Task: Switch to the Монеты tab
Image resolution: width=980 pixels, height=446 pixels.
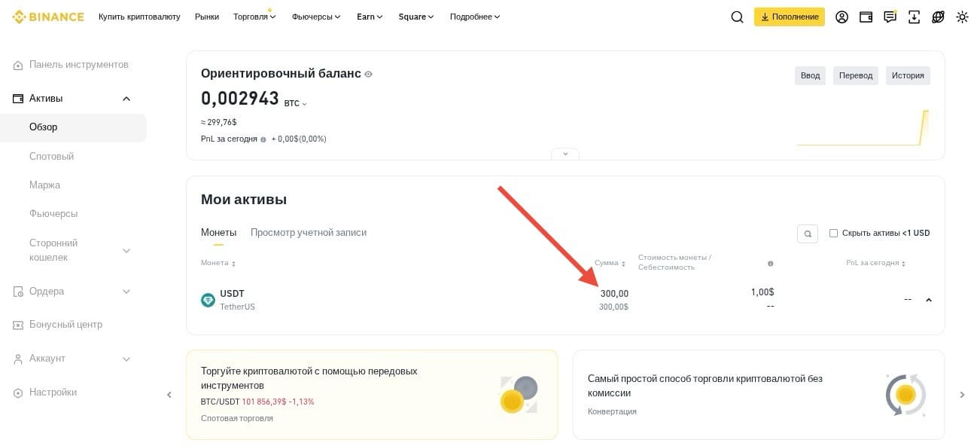Action: click(218, 233)
